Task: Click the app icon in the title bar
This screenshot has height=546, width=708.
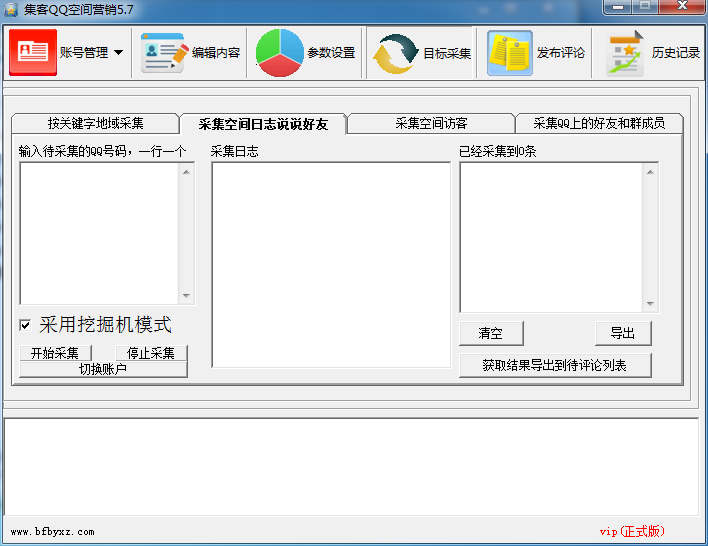Action: 11,8
